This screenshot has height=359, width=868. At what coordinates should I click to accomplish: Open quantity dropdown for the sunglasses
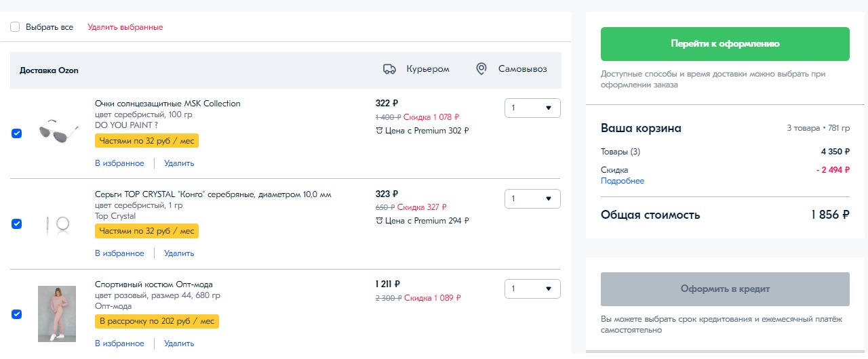click(532, 108)
